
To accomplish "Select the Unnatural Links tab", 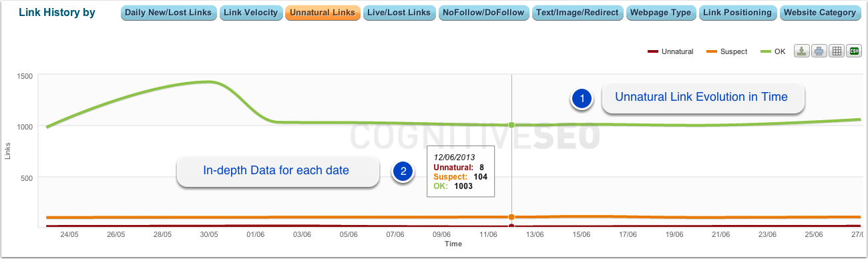I will click(322, 13).
